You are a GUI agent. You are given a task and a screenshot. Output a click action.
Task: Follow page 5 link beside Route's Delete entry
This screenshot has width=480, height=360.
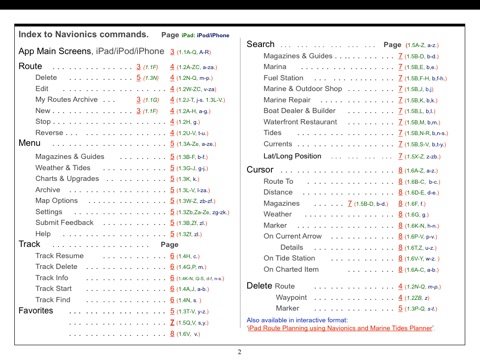(x=138, y=78)
